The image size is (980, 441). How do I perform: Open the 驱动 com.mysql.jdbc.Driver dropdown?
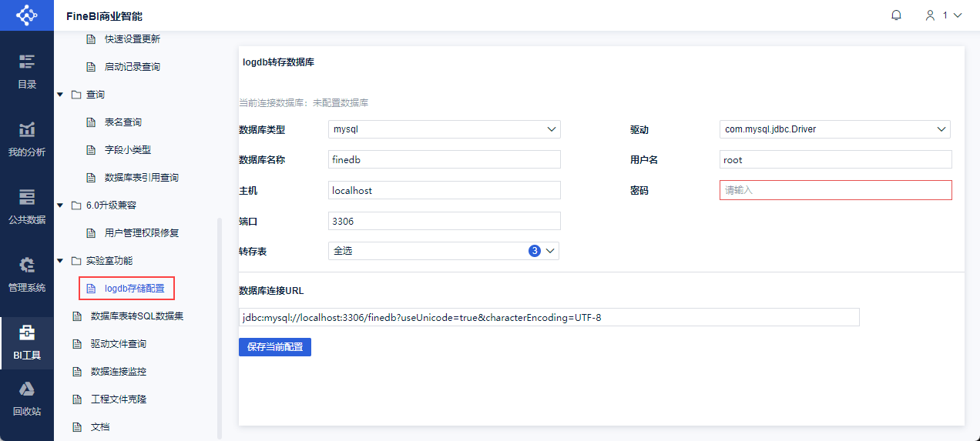pos(835,129)
